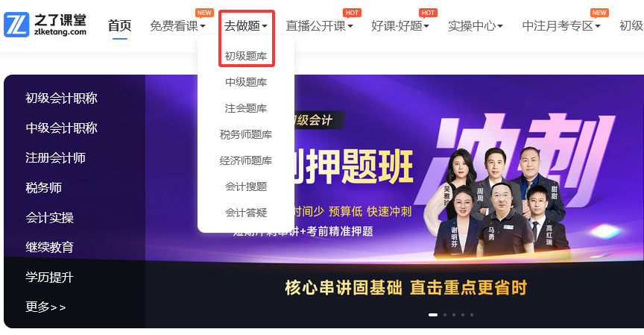Go to 注册会计师 sidebar category
644x335 pixels.
pyautogui.click(x=55, y=158)
